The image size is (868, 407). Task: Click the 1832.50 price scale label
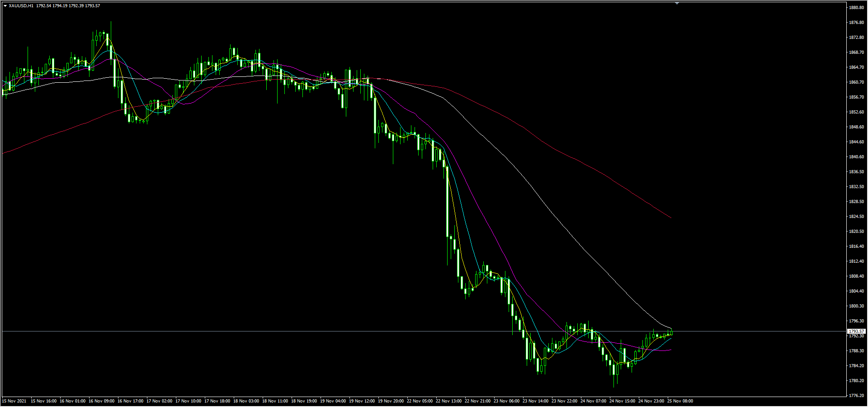point(856,187)
